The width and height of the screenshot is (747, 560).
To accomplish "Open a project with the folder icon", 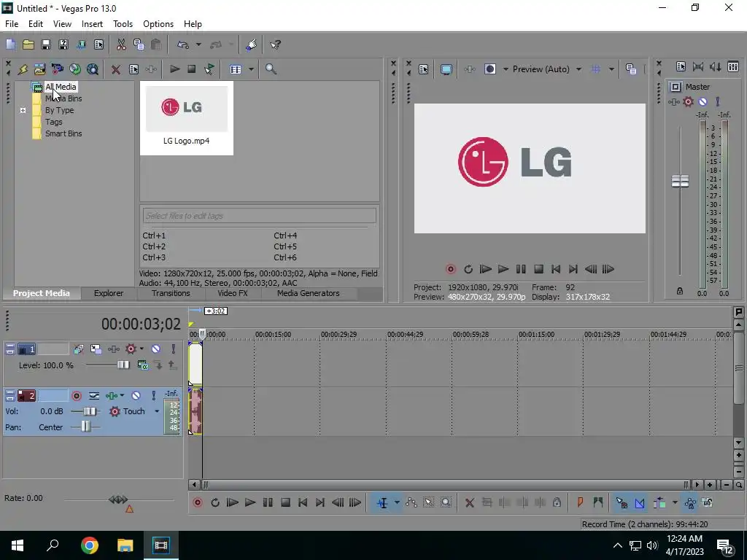I will [x=28, y=44].
